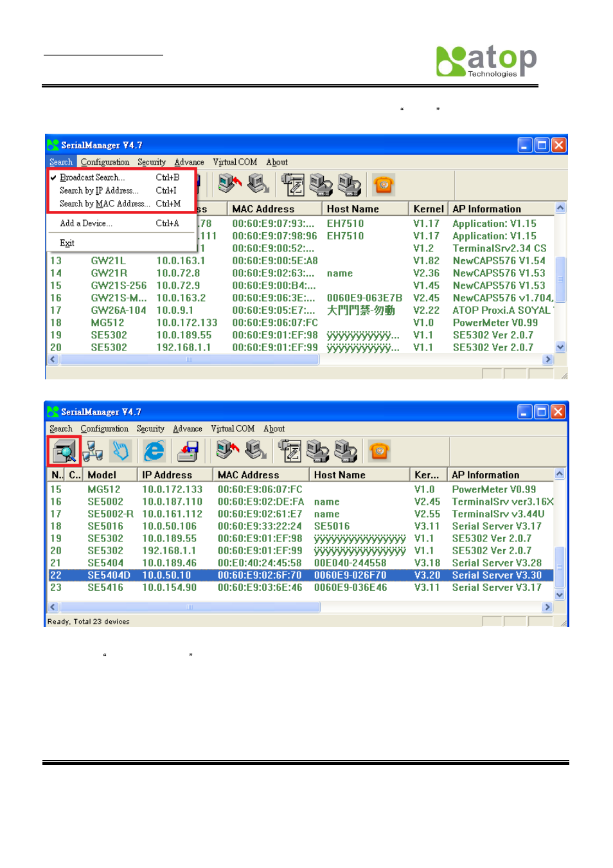Viewport: 613px width, 868px height.
Task: Open Advance menu in the status-bar window
Action: [188, 429]
